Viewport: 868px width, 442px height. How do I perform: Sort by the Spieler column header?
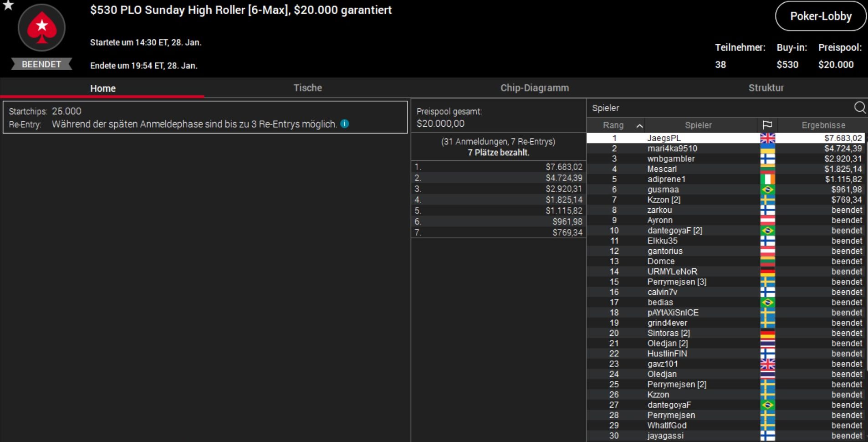point(698,125)
